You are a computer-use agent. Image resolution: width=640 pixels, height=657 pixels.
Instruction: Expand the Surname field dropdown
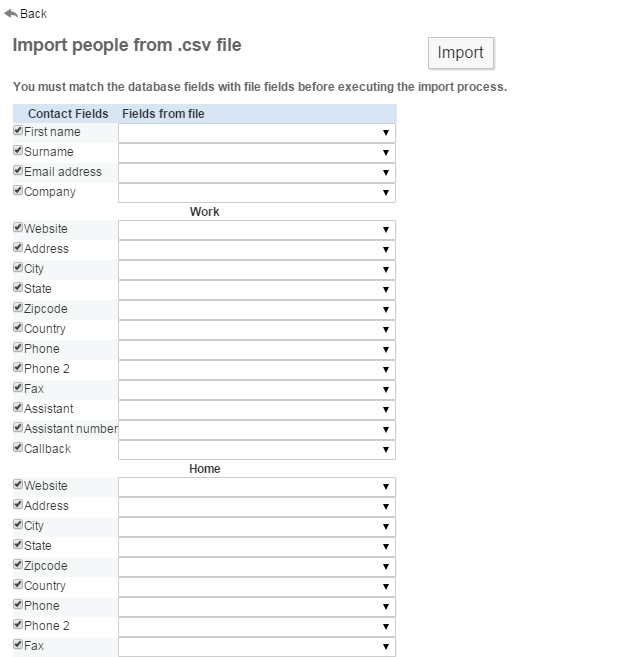(257, 153)
